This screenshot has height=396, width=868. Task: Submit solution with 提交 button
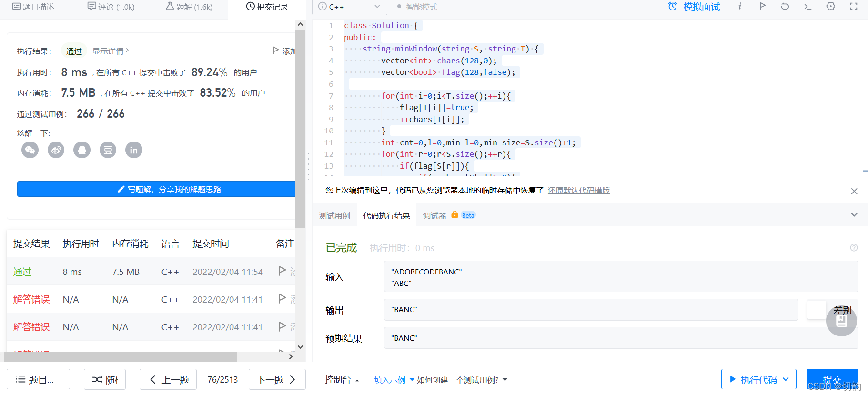(832, 379)
